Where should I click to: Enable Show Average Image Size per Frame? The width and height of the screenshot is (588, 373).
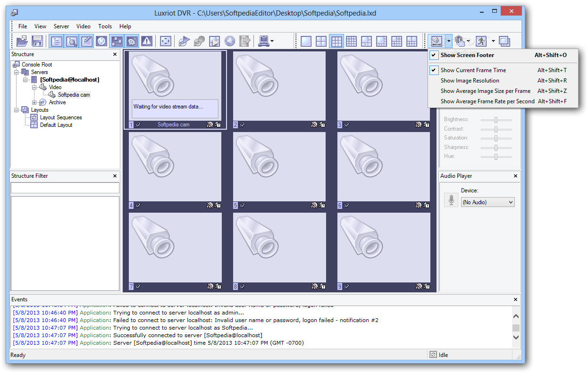pos(503,91)
